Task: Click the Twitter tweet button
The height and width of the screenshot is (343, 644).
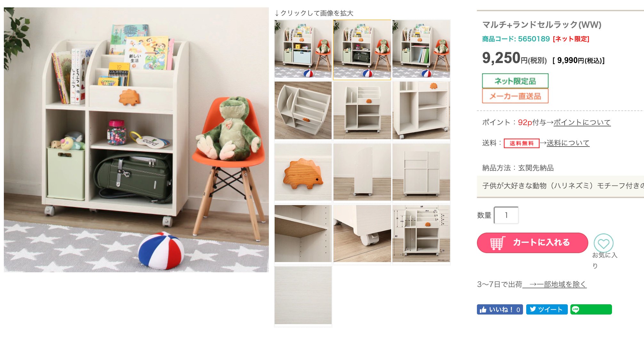Action: [547, 309]
